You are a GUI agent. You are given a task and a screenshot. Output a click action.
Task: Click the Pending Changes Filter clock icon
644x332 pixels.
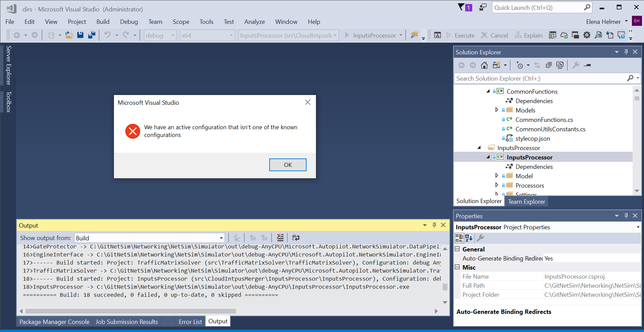[520, 65]
